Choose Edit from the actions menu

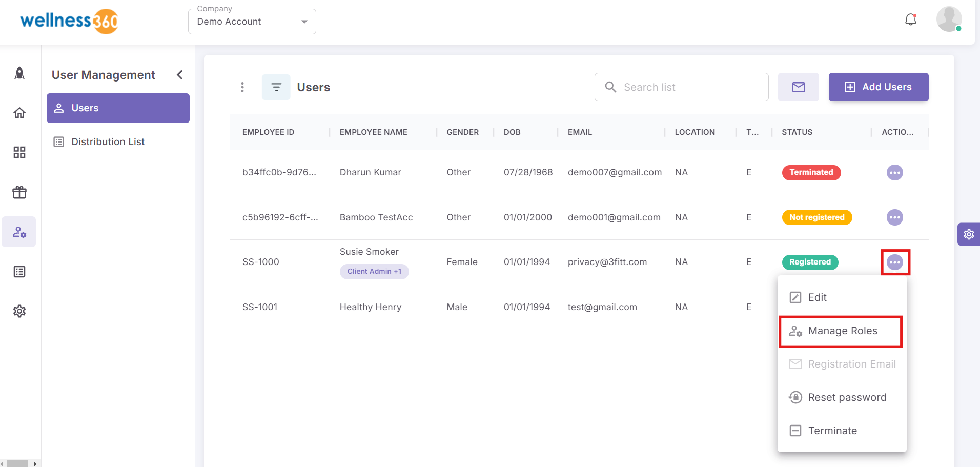[842, 297]
